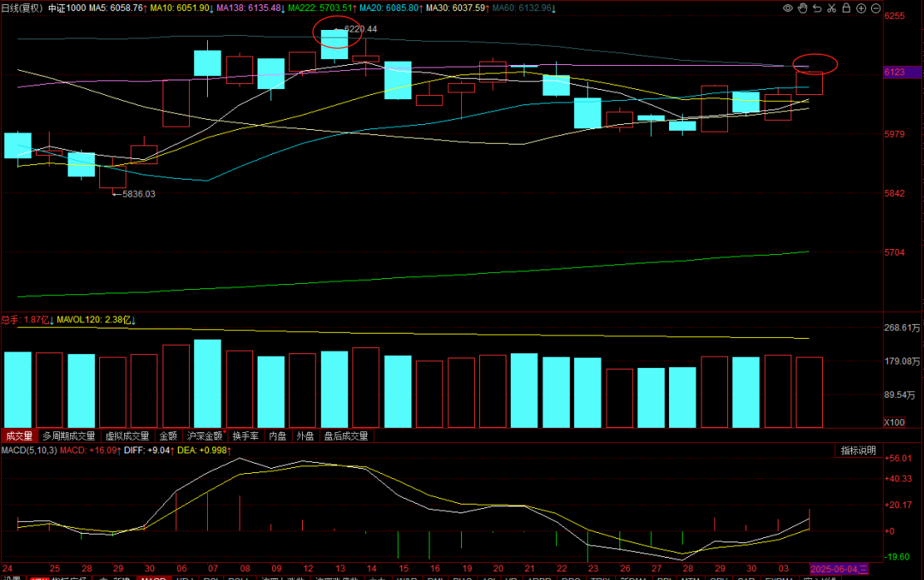The width and height of the screenshot is (924, 580).
Task: Click the 中证1000 index name
Action: tap(67, 9)
